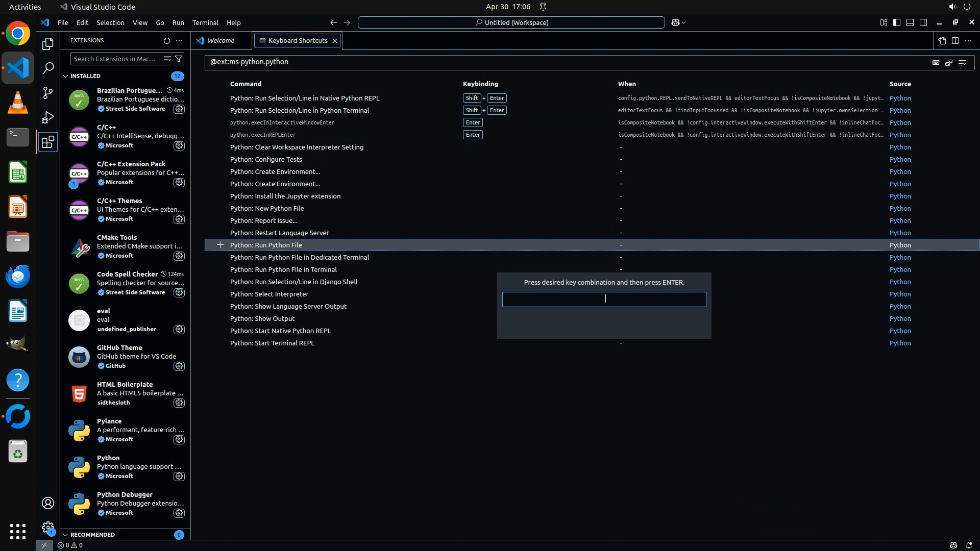
Task: Open the Manage gear for Pylance extension
Action: [179, 439]
